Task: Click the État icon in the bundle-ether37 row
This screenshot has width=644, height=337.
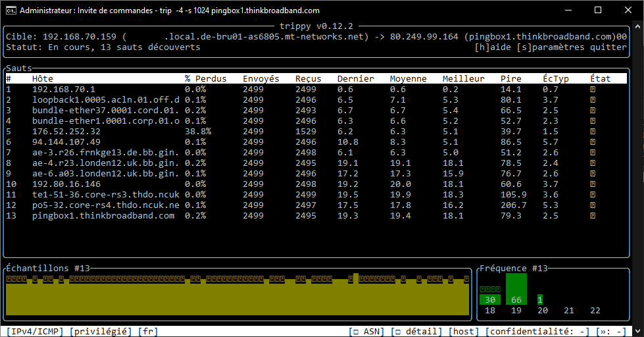Action: pos(593,111)
